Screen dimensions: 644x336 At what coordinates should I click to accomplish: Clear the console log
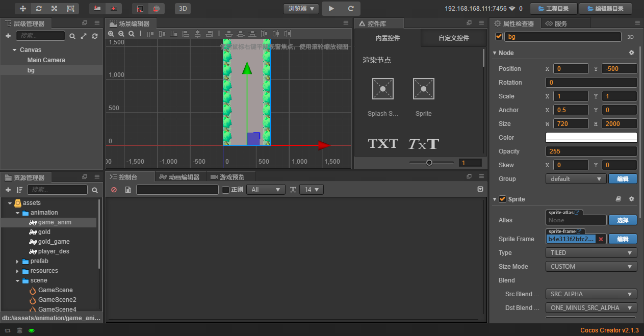coord(114,190)
